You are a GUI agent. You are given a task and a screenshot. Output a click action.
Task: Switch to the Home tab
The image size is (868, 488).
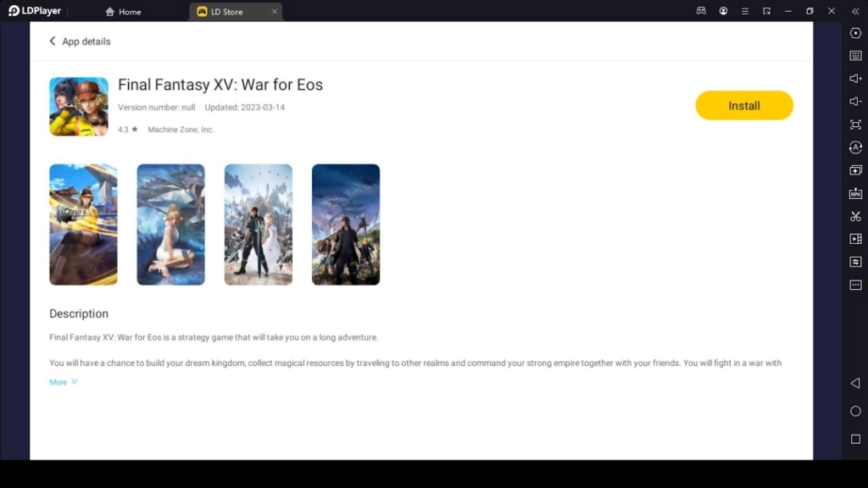[x=123, y=12]
